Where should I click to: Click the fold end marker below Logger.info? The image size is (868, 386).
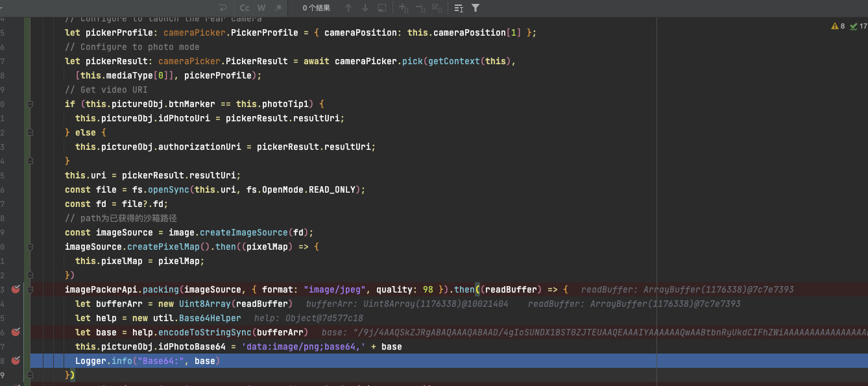tap(30, 375)
